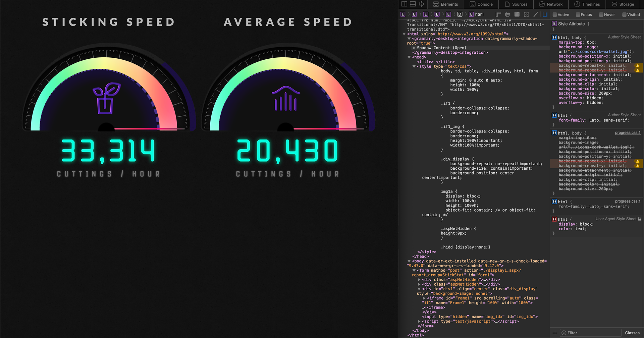Image resolution: width=644 pixels, height=338 pixels.
Task: Click the rule icon beside the Author html font-family rule
Action: click(x=554, y=115)
